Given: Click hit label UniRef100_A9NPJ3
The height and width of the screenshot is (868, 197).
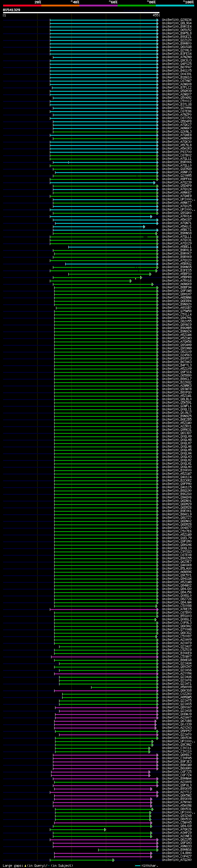Looking at the screenshot, I should tap(176, 172).
